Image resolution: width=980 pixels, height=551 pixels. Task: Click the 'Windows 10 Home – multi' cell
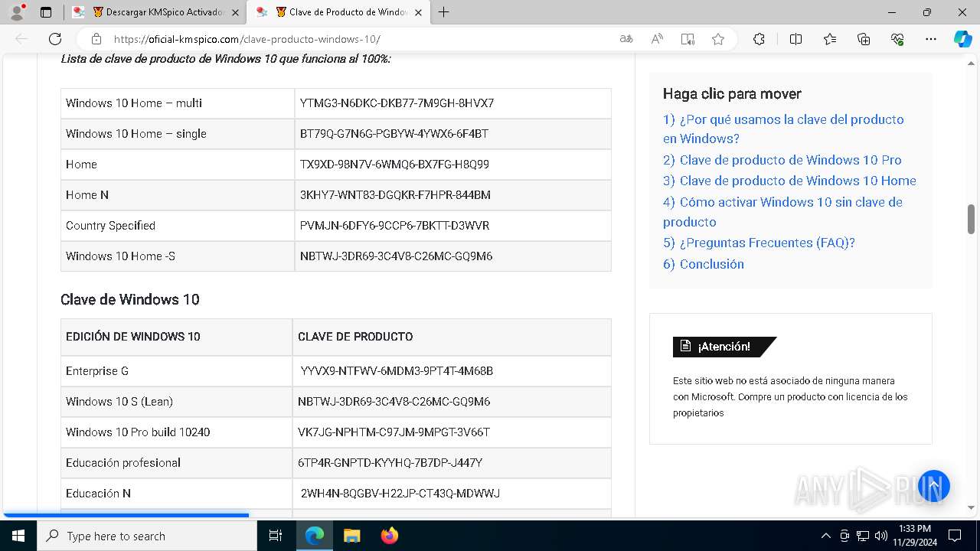tap(177, 103)
